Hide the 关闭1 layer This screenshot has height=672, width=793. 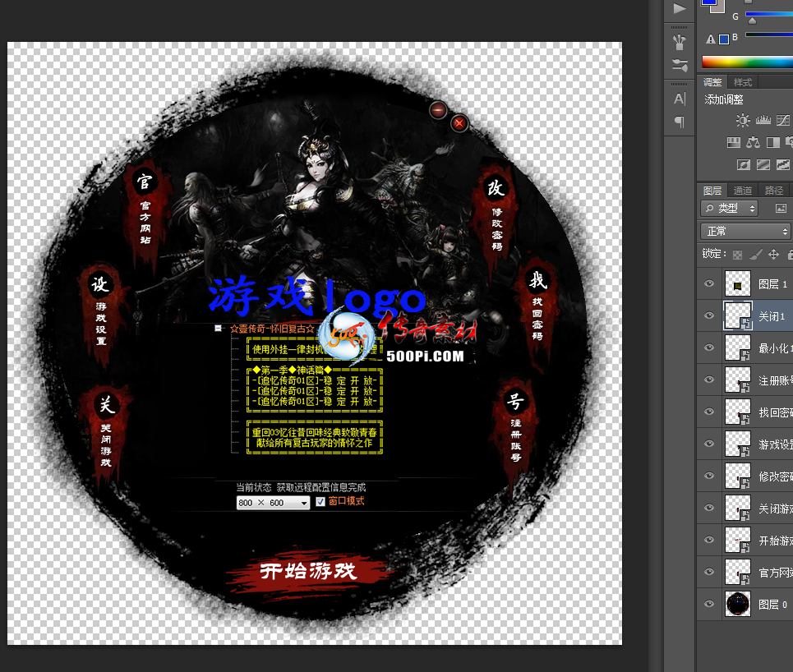point(709,315)
